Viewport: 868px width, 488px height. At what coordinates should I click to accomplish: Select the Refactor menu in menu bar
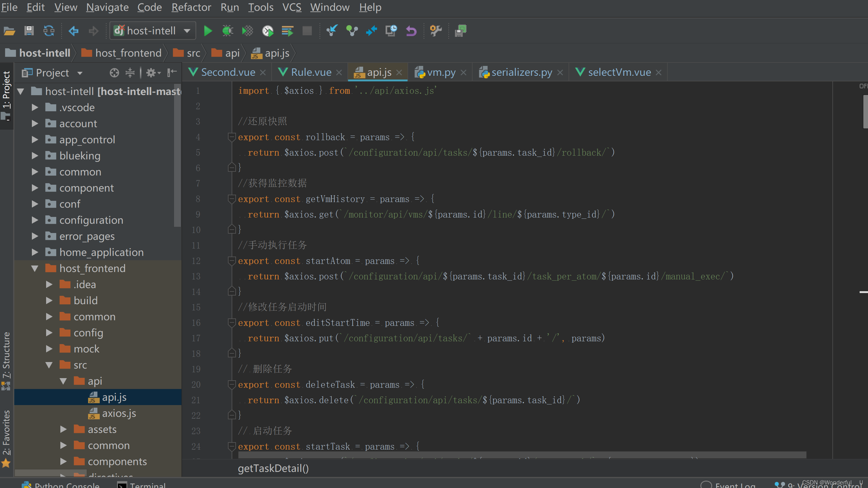191,7
